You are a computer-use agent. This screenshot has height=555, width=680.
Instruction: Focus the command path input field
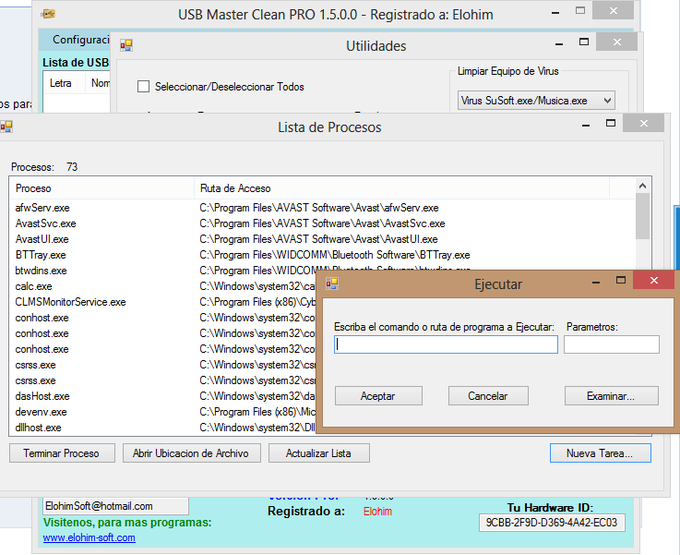tap(446, 345)
